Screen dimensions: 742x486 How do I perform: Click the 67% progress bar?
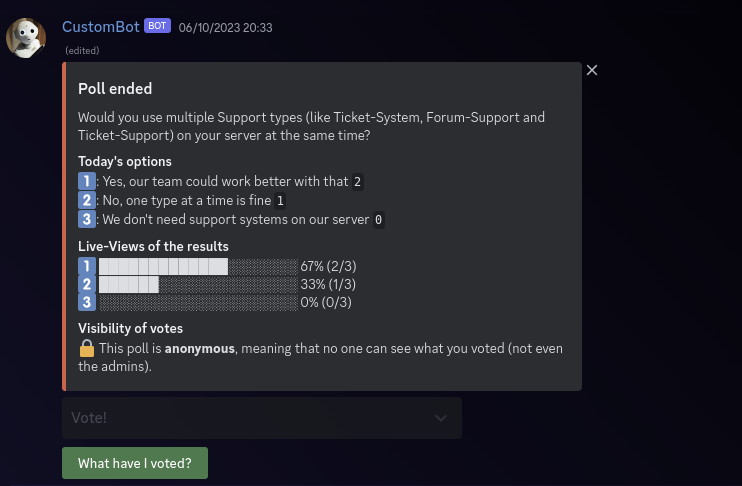pos(198,266)
